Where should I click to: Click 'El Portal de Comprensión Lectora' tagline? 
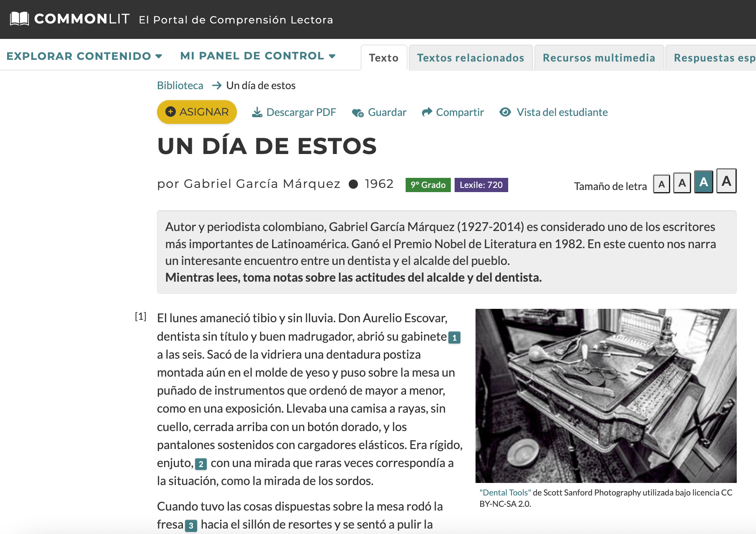(x=236, y=20)
